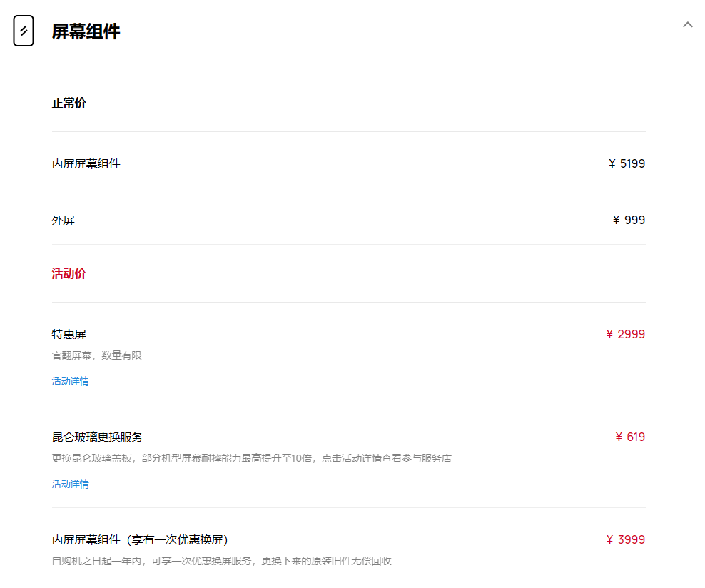Select 内屏屏幕组件（享有一次优惠换屏）title
705x588 pixels.
pyautogui.click(x=141, y=539)
